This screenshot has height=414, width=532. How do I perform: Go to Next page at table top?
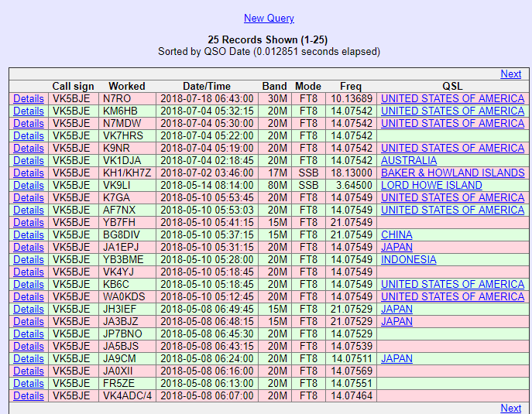(510, 74)
